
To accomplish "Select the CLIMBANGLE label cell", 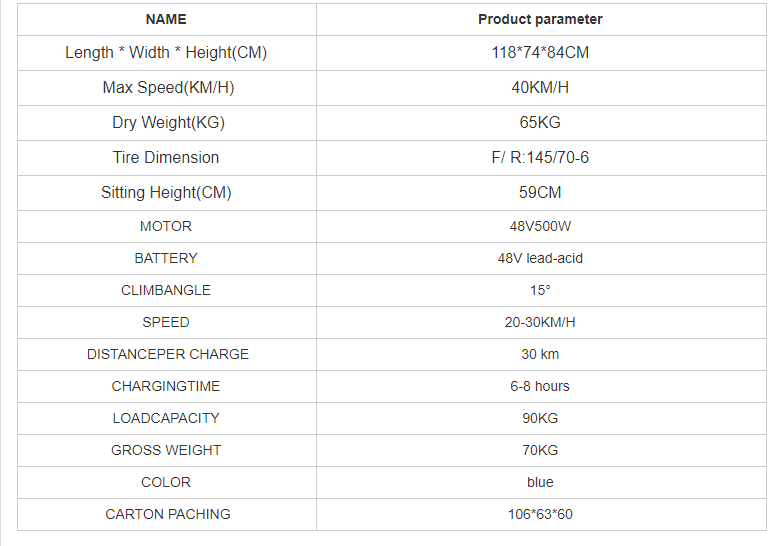I will tap(166, 290).
